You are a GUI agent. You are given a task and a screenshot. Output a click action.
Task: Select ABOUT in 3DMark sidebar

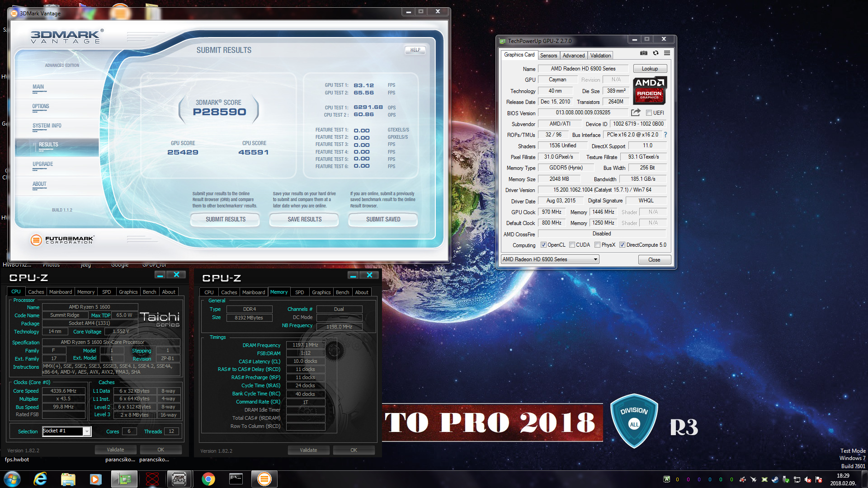(57, 186)
